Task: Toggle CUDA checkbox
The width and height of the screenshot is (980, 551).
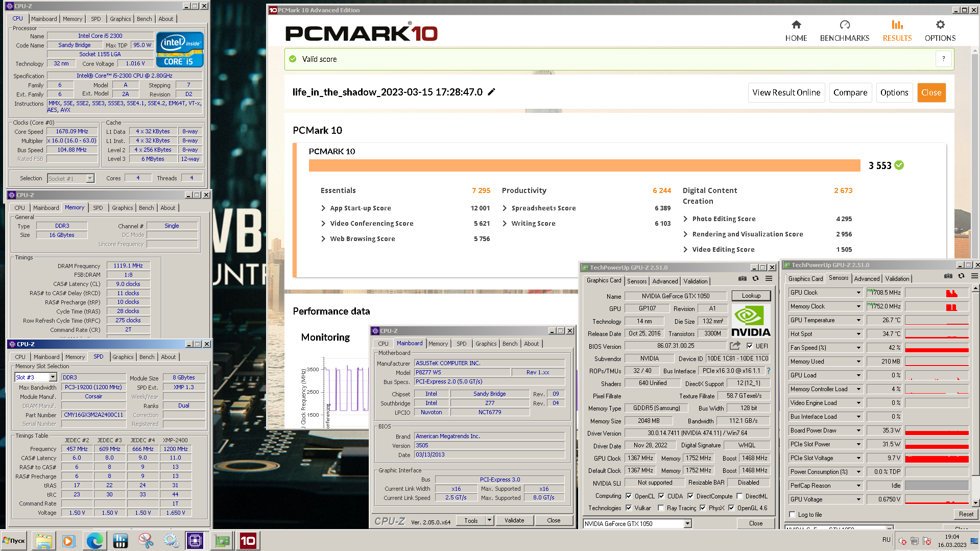Action: click(x=661, y=496)
